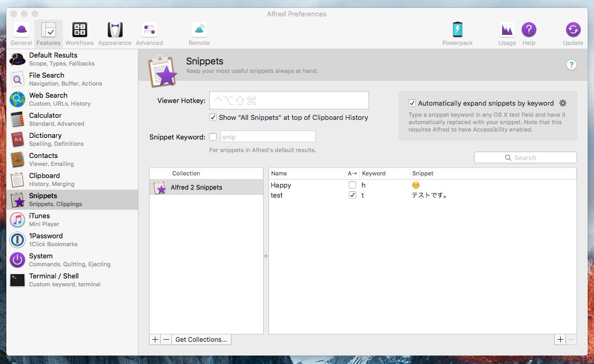This screenshot has width=594, height=364.
Task: Click the Remote toolbar icon
Action: coord(199,34)
